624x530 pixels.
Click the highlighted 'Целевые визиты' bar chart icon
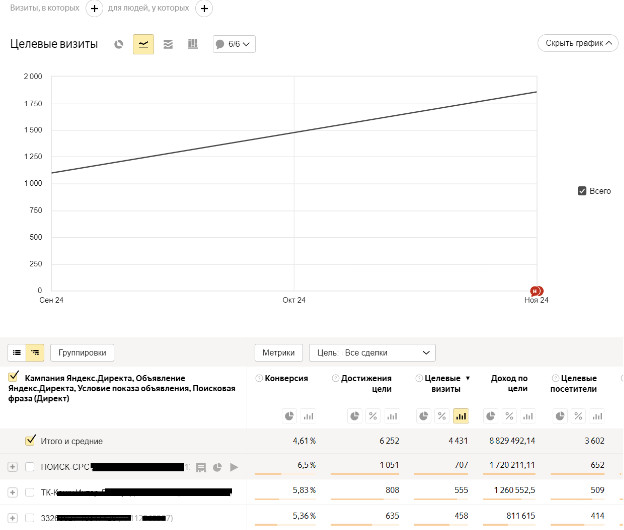point(461,416)
